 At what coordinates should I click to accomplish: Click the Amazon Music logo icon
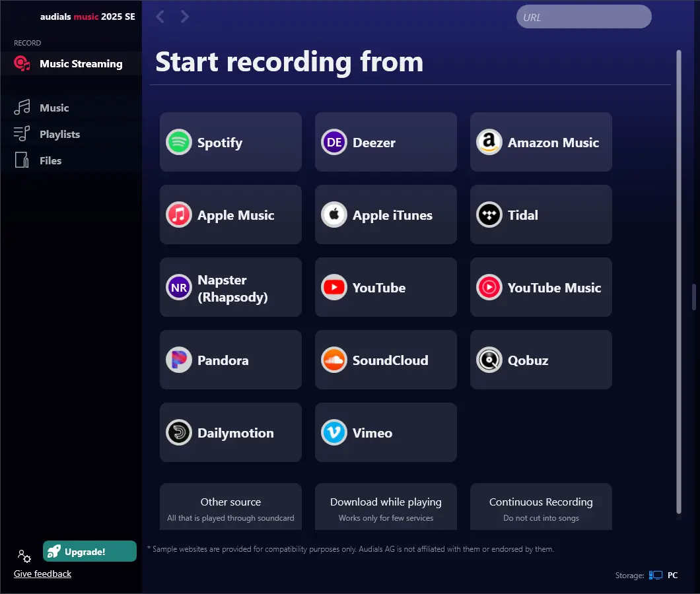coord(489,143)
